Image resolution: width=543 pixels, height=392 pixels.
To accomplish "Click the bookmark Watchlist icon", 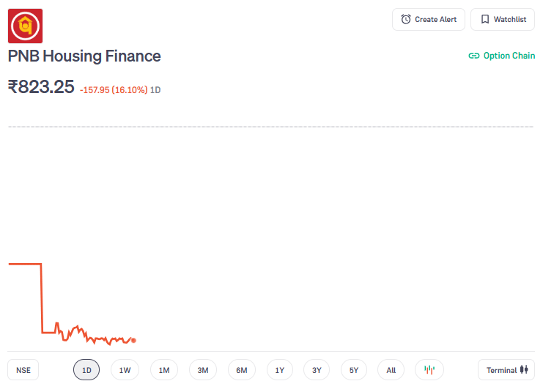I will point(485,19).
